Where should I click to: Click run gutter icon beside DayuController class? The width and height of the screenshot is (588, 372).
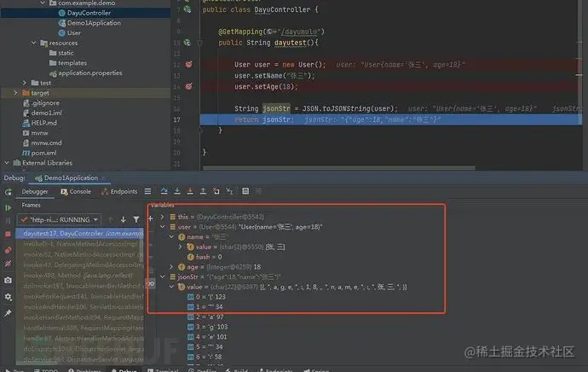pyautogui.click(x=187, y=9)
